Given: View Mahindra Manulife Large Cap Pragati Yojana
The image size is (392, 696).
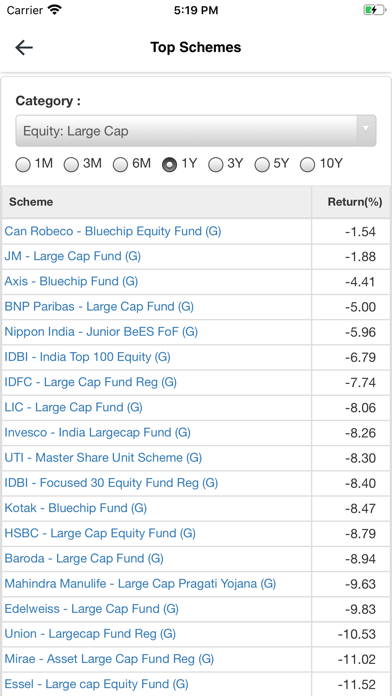Looking at the screenshot, I should click(140, 583).
